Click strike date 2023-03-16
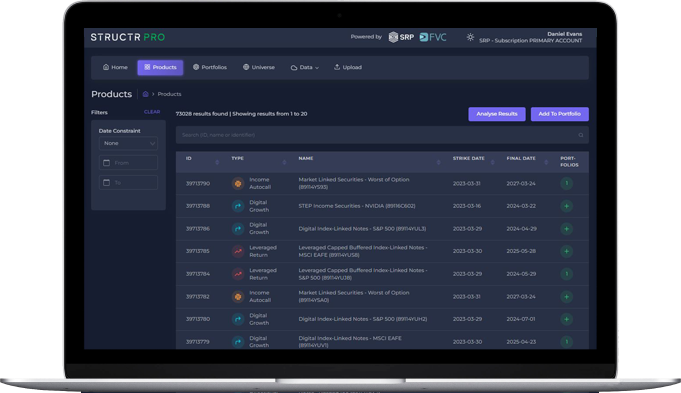 point(466,206)
